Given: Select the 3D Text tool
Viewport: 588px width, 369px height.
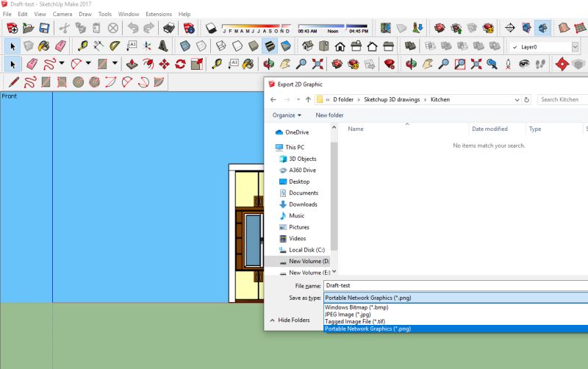Looking at the screenshot, I should [162, 46].
